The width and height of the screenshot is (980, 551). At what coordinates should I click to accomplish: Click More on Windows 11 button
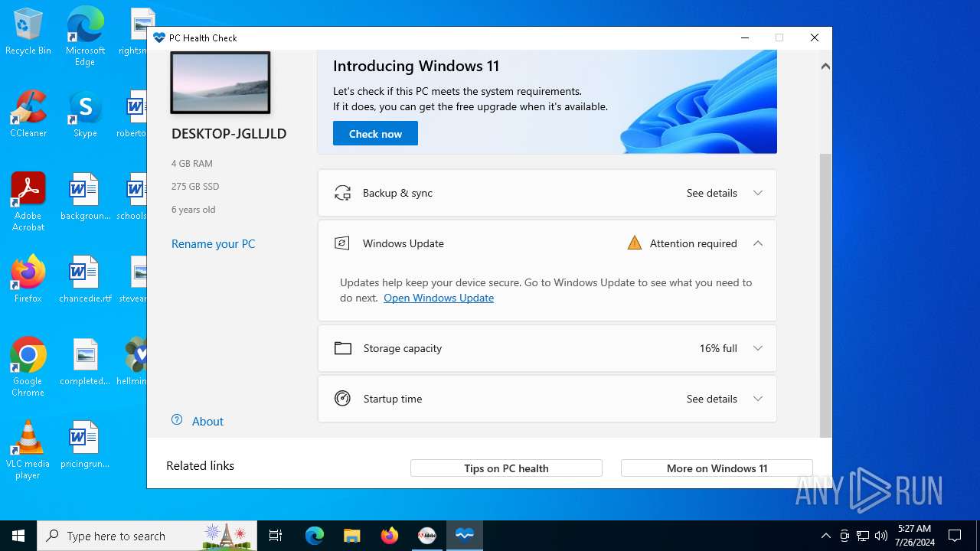717,468
